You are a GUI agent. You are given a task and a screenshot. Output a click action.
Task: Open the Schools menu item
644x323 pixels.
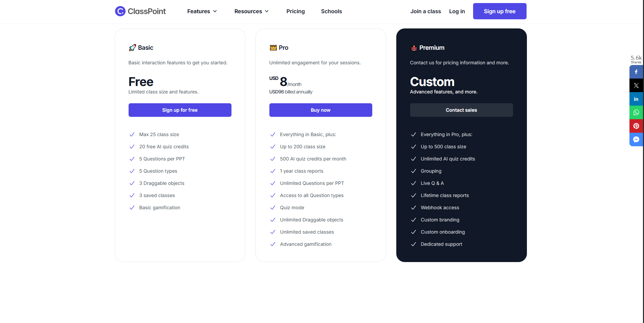tap(331, 11)
